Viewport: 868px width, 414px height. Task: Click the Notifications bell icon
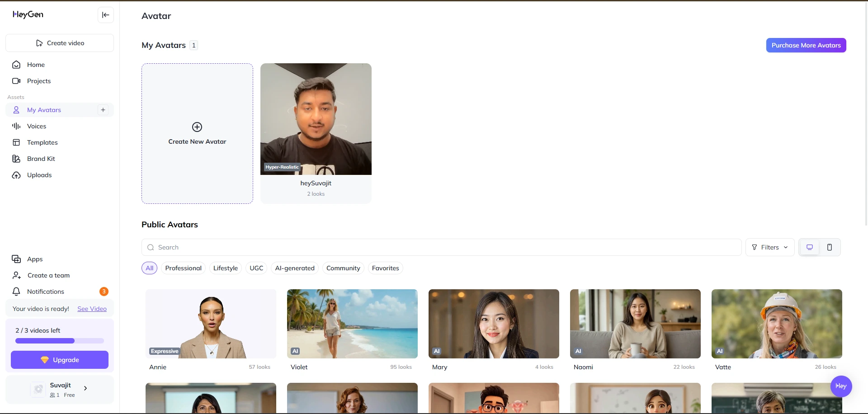(x=16, y=292)
